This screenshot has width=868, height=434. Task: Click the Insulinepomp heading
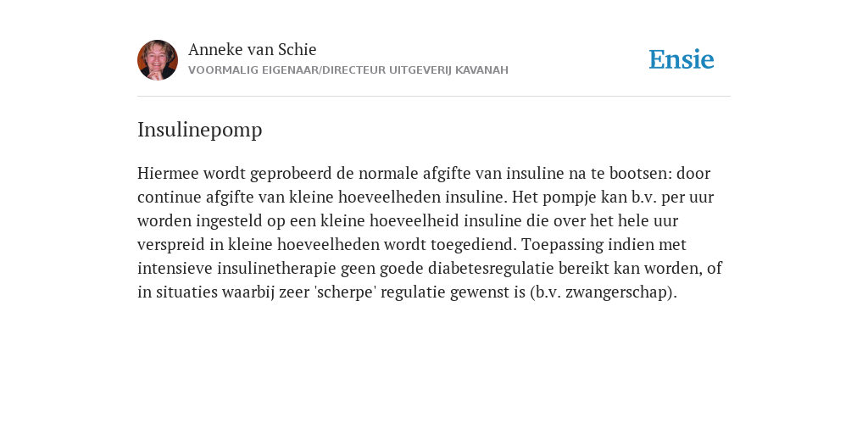tap(200, 130)
